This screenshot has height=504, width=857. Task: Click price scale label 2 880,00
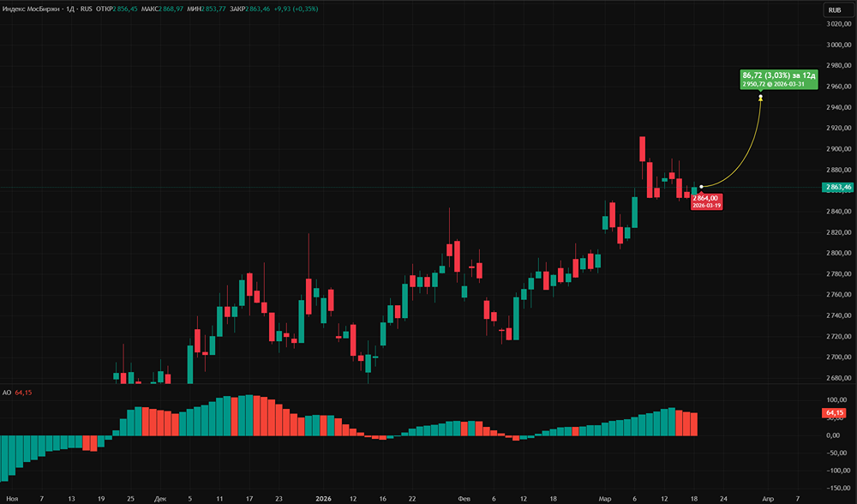tap(839, 170)
